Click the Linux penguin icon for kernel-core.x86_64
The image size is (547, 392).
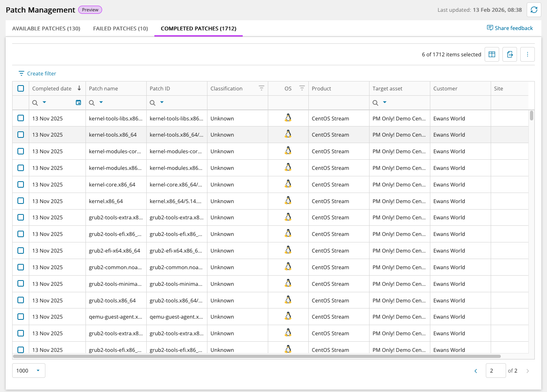(x=288, y=184)
